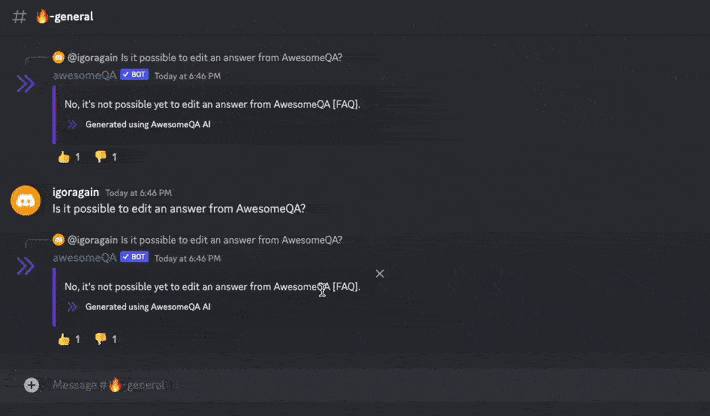Open awesomeQA's avatar on the last answer
Screen dimensions: 710x416
[x=26, y=266]
